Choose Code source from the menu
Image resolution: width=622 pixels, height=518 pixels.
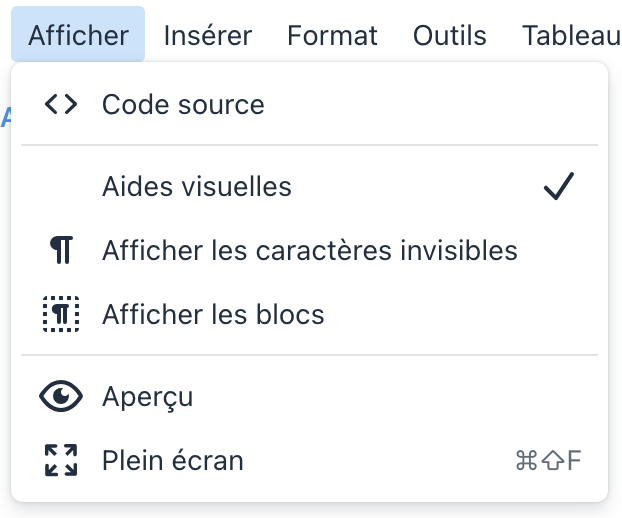[183, 105]
